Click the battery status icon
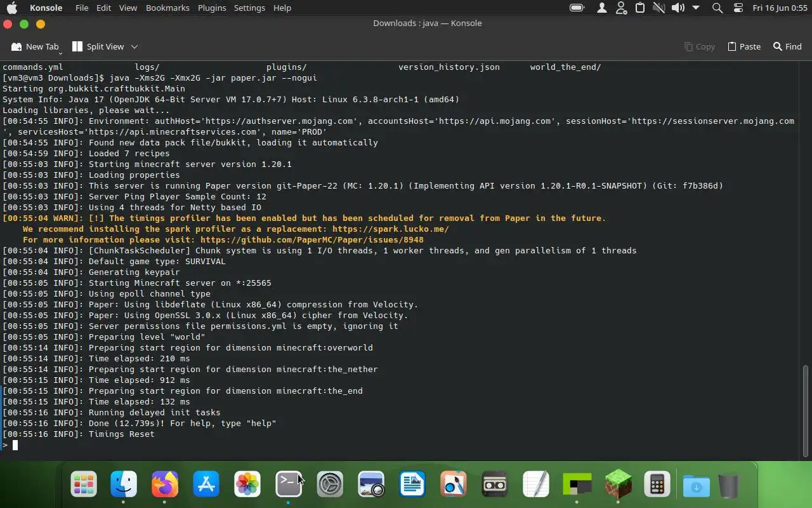 [x=577, y=8]
